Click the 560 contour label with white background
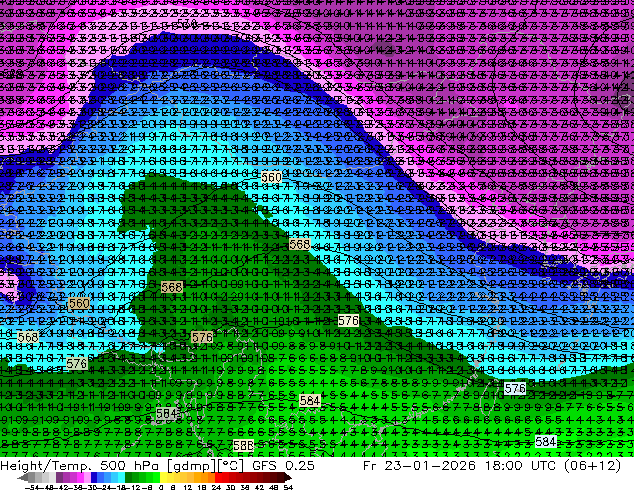634x490 pixels. coord(271,177)
